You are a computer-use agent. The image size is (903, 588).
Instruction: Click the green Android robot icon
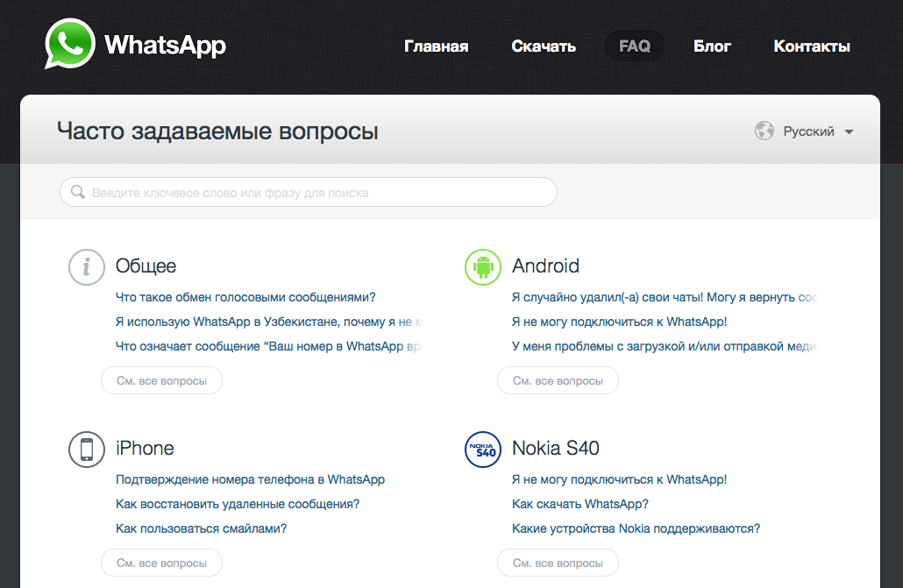point(482,267)
